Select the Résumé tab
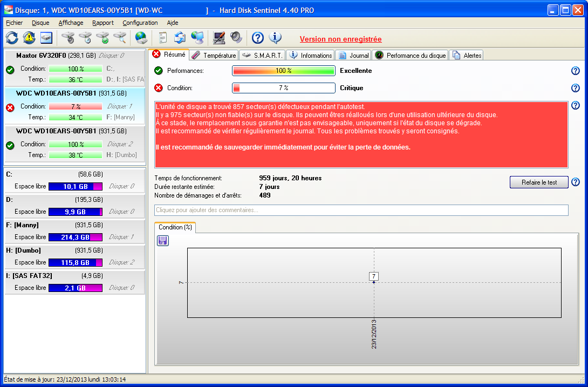Viewport: 588px width, 387px height. [x=169, y=55]
